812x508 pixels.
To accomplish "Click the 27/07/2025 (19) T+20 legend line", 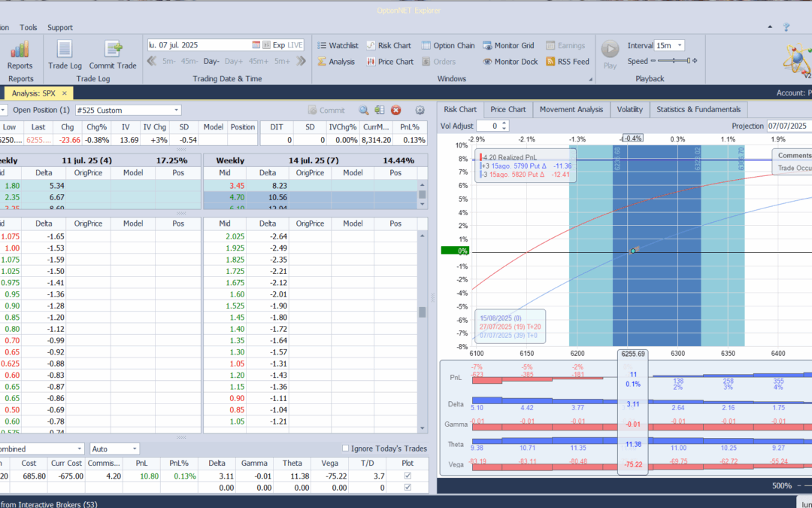I will click(509, 327).
